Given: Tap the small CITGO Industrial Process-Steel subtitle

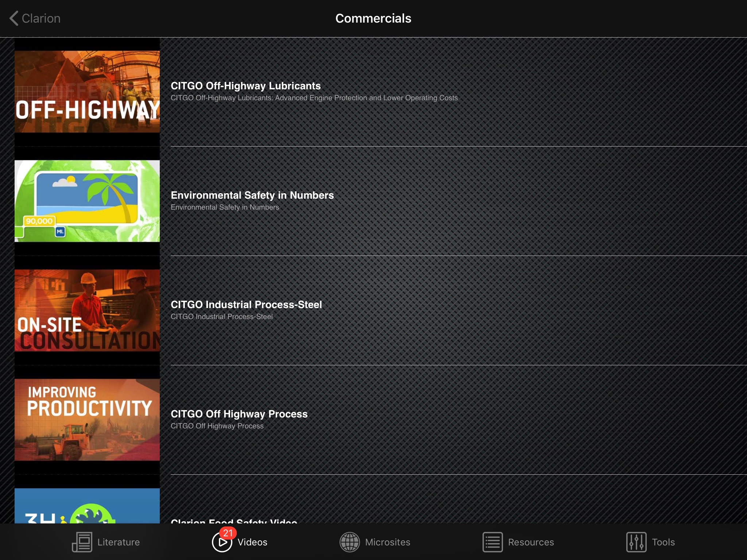Looking at the screenshot, I should pyautogui.click(x=222, y=316).
